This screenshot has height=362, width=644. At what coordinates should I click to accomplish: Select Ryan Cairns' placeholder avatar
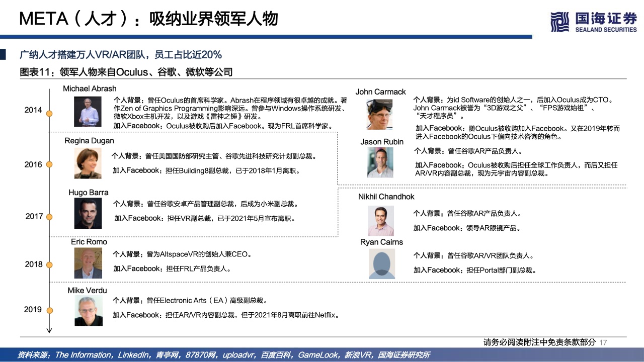point(382,264)
